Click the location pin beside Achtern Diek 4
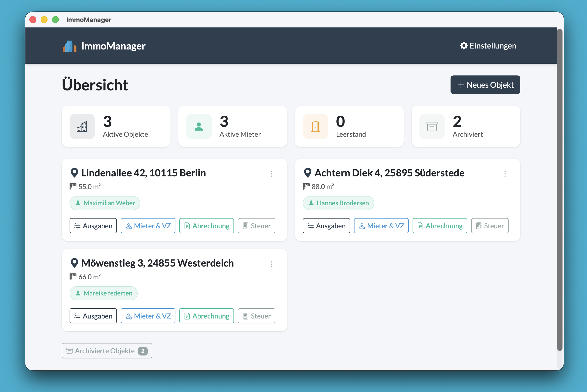 click(307, 173)
